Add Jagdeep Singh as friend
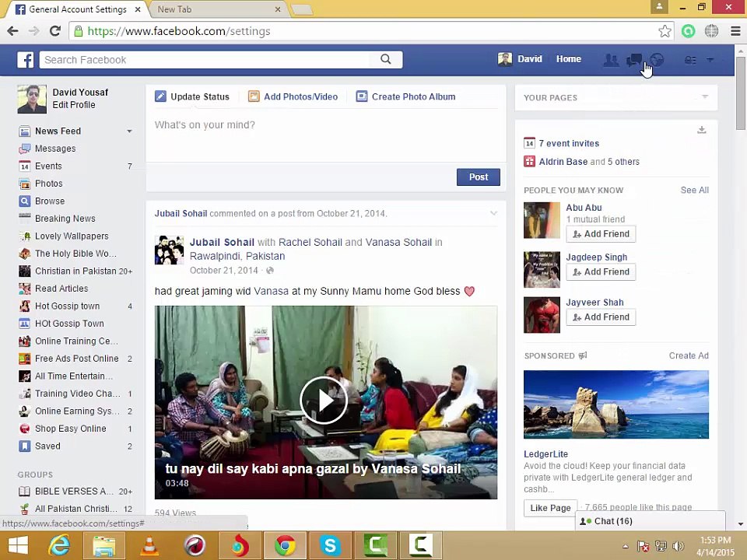 tap(601, 272)
